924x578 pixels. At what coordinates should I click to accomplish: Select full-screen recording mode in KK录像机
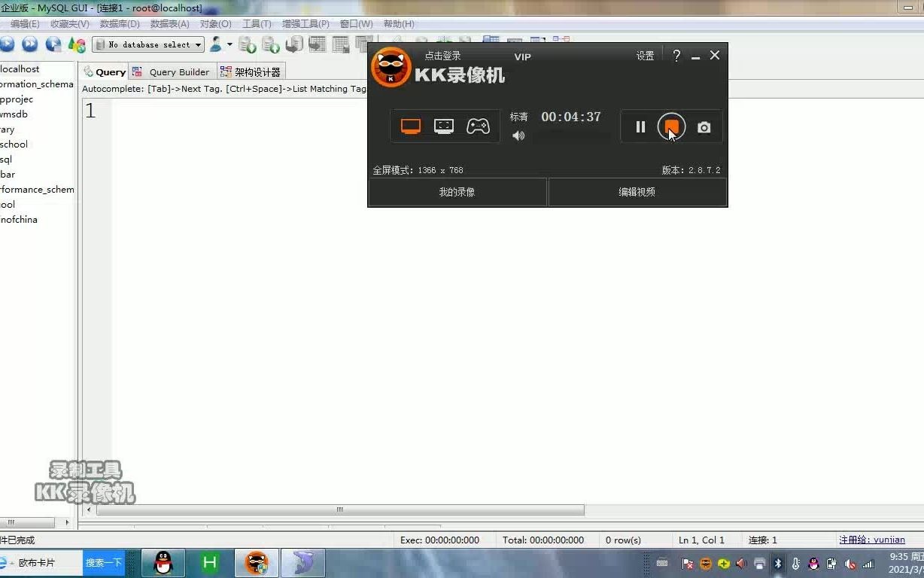(410, 125)
